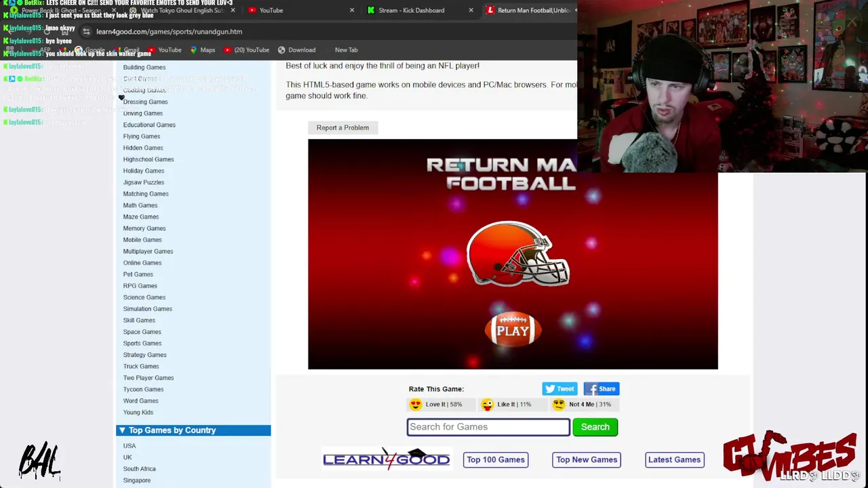Open Strategy Games category

point(144,355)
